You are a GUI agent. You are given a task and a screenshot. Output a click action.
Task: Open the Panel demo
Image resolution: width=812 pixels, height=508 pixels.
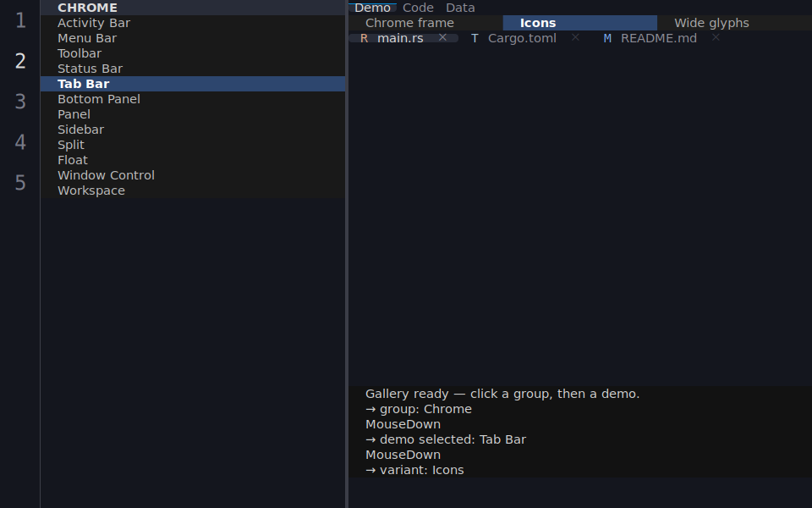point(193,114)
